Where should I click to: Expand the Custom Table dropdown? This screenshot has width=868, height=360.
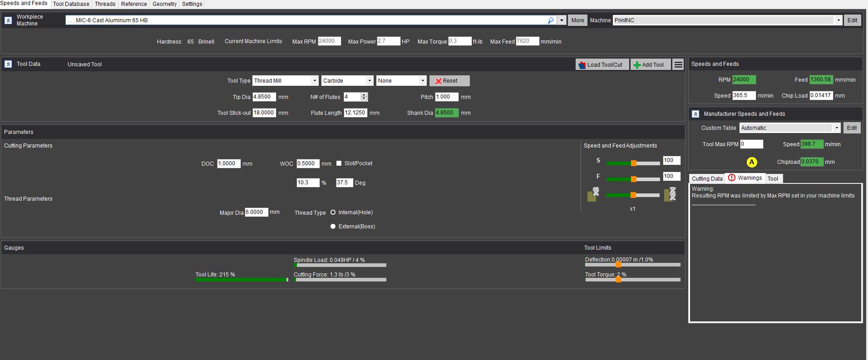pos(836,128)
